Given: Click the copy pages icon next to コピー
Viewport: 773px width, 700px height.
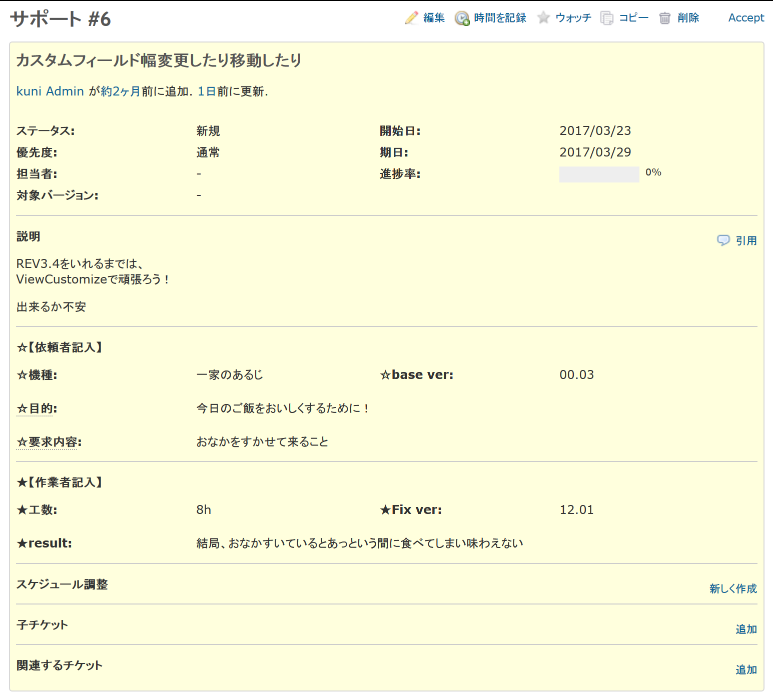Looking at the screenshot, I should coord(607,17).
